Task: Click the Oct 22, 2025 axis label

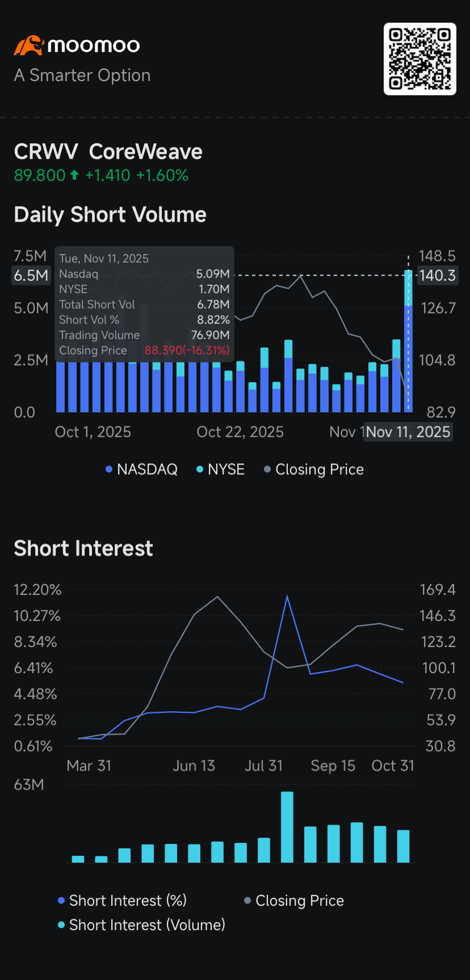Action: (240, 432)
